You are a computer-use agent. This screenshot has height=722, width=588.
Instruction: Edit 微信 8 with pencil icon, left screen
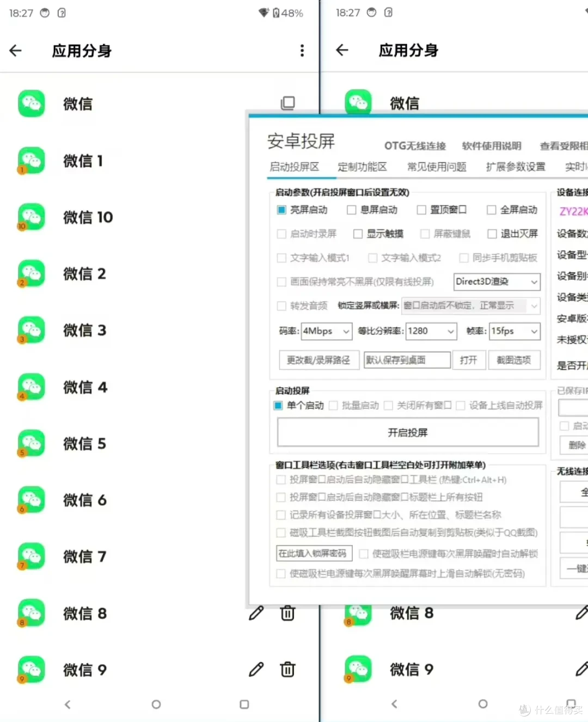tap(256, 613)
